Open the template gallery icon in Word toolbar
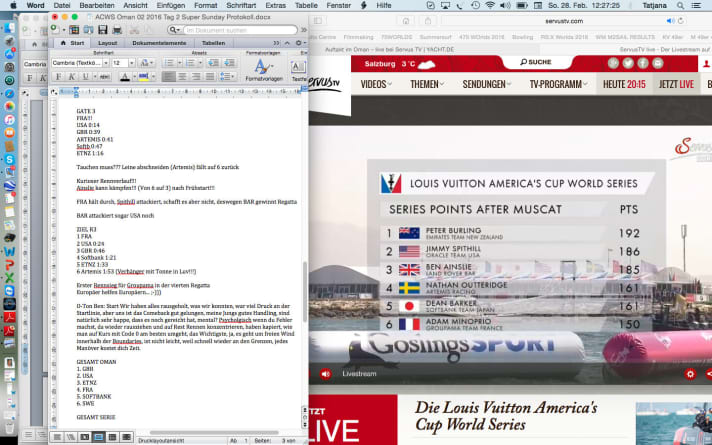Screen dimensions: 712x445 pos(74,30)
